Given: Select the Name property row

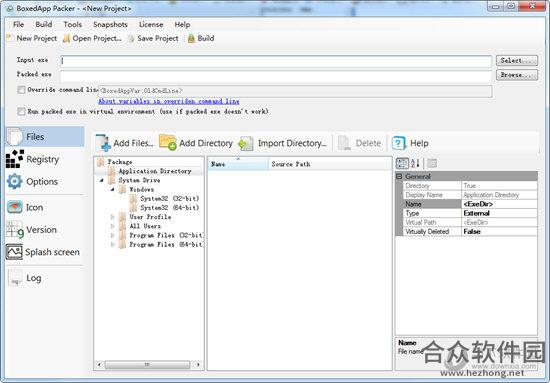Looking at the screenshot, I should 470,204.
